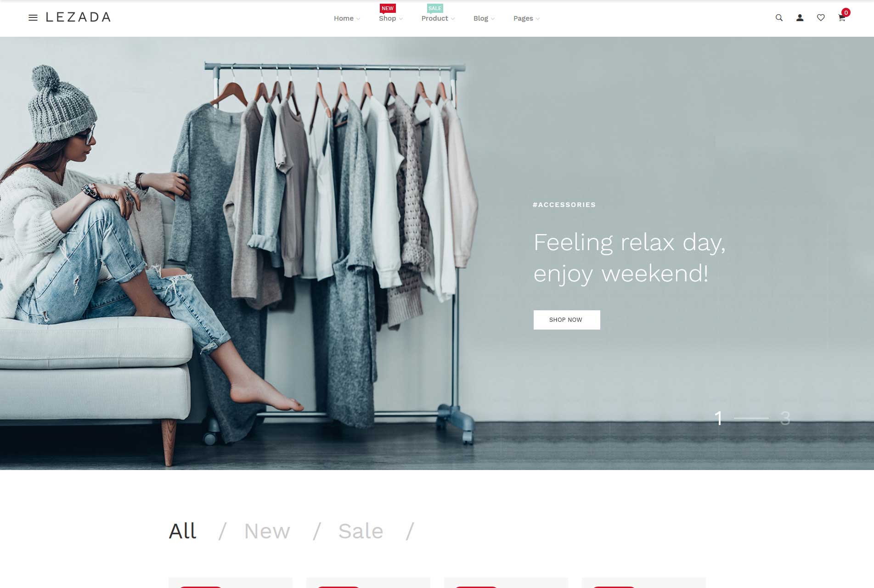
Task: Click the #ACCESSORIES hashtag text
Action: 564,205
